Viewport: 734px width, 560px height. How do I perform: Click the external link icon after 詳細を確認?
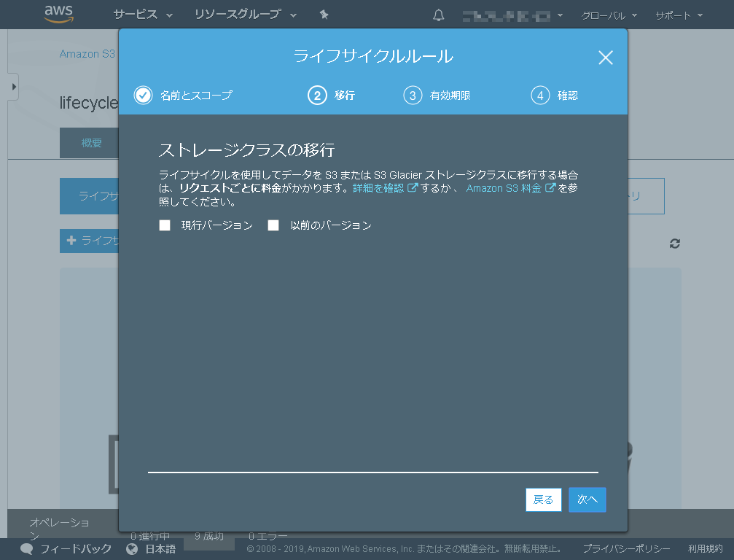tap(412, 187)
